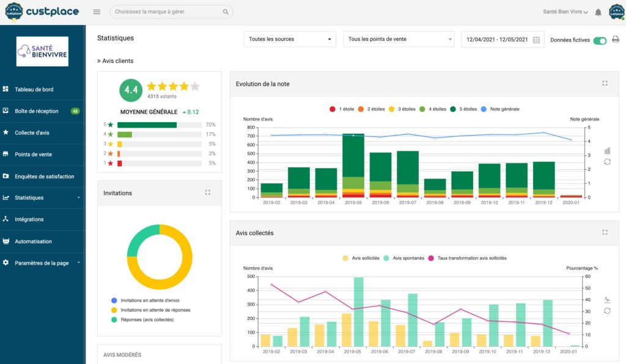Open the hamburger menu next to the logo
The image size is (626, 364).
click(x=97, y=12)
